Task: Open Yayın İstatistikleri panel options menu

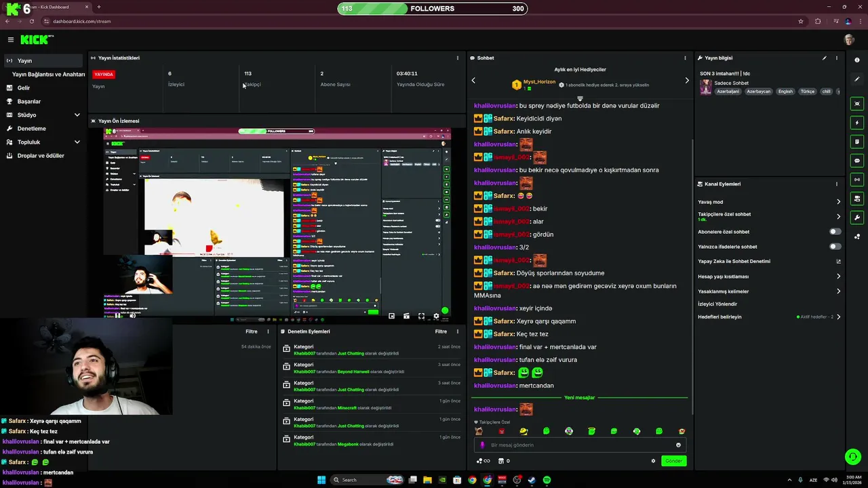Action: [x=458, y=58]
